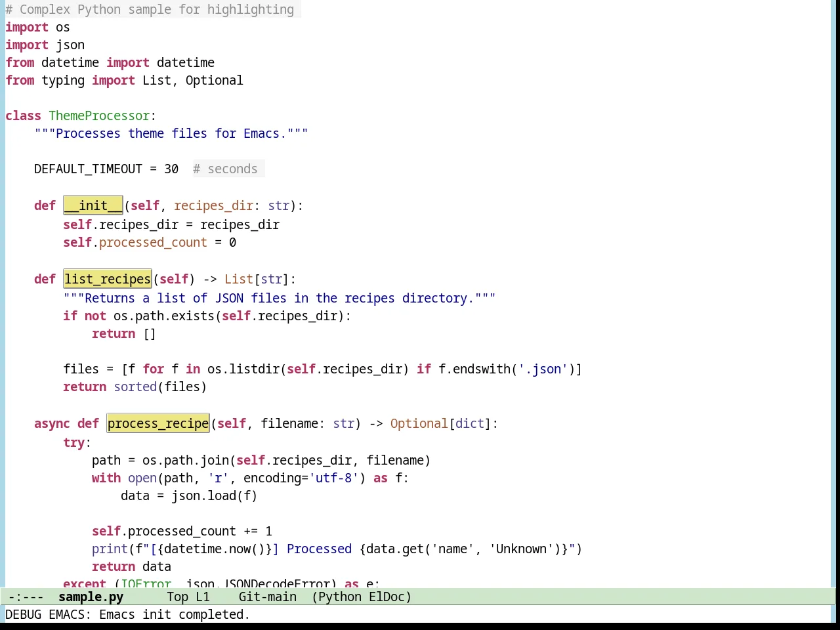
Task: Click 'return data' statement
Action: coord(131,566)
